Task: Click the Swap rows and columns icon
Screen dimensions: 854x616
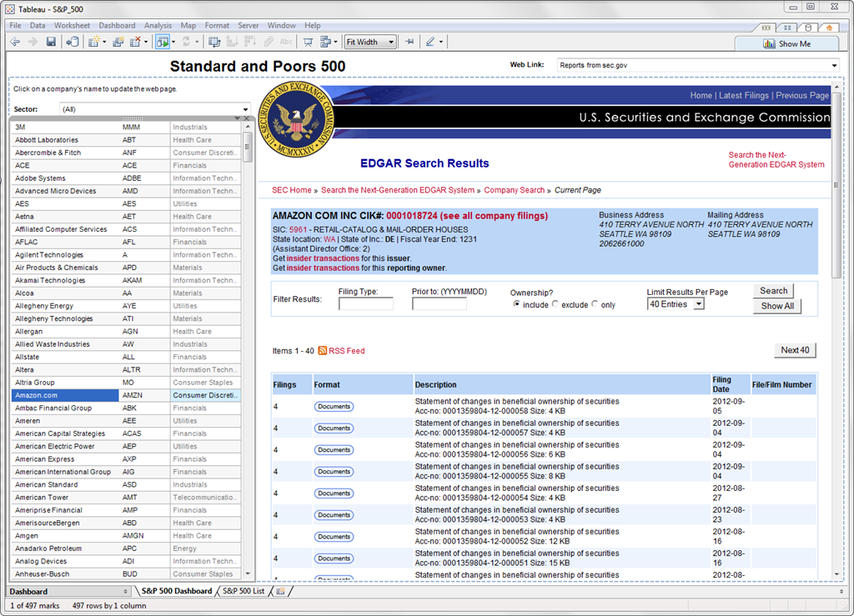Action: 214,42
